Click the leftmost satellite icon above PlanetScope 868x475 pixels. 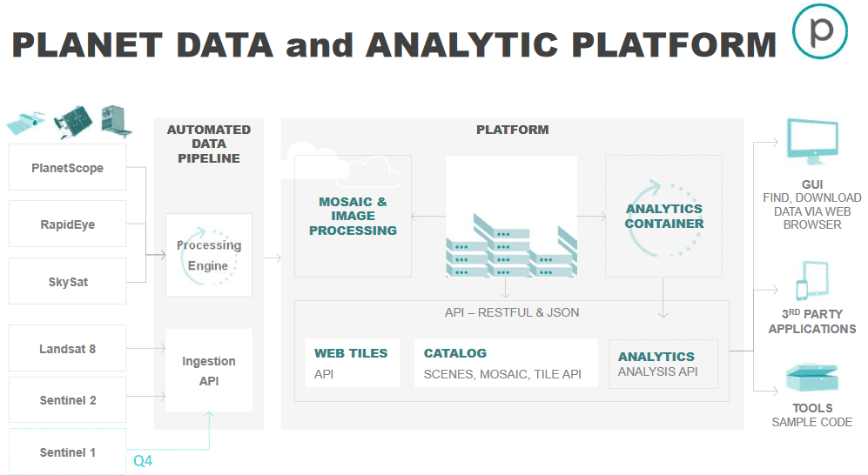tap(25, 124)
